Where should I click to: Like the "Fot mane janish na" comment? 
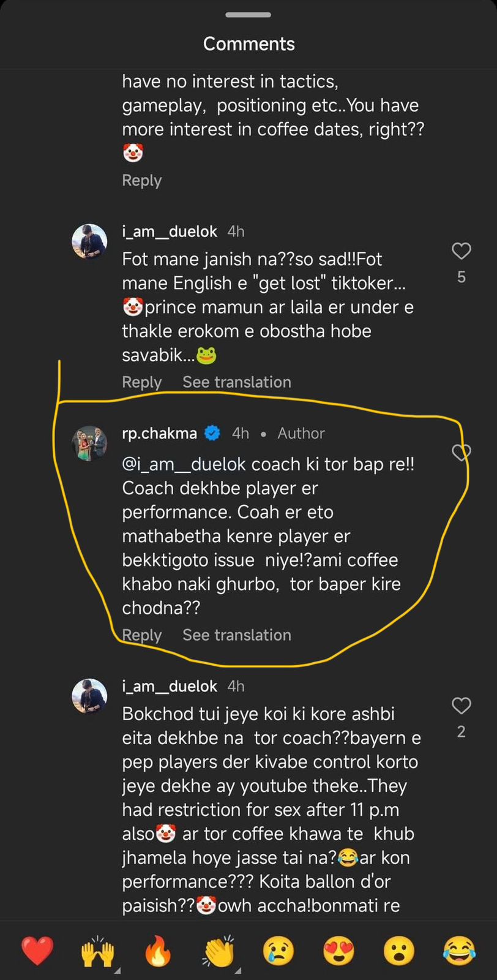coord(461,251)
